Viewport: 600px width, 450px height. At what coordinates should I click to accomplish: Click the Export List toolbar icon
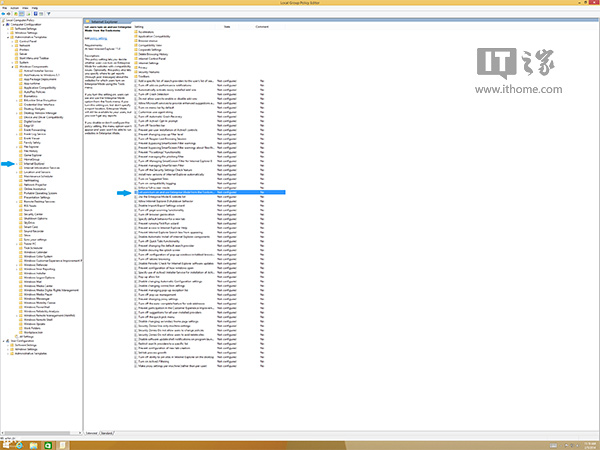point(28,13)
